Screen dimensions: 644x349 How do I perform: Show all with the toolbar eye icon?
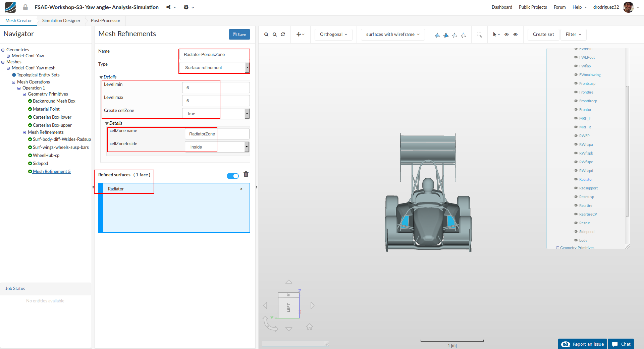pyautogui.click(x=516, y=35)
